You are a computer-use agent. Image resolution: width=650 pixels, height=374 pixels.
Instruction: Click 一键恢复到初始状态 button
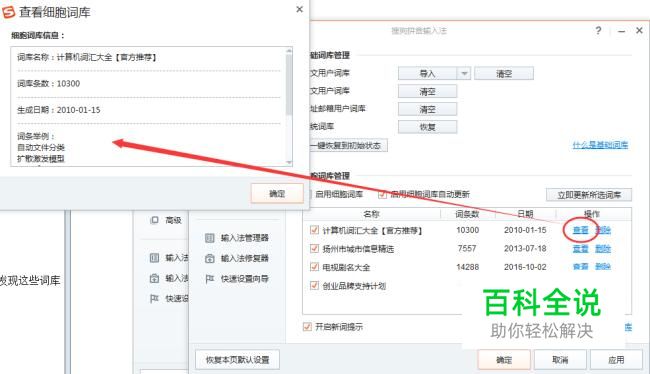(x=348, y=145)
